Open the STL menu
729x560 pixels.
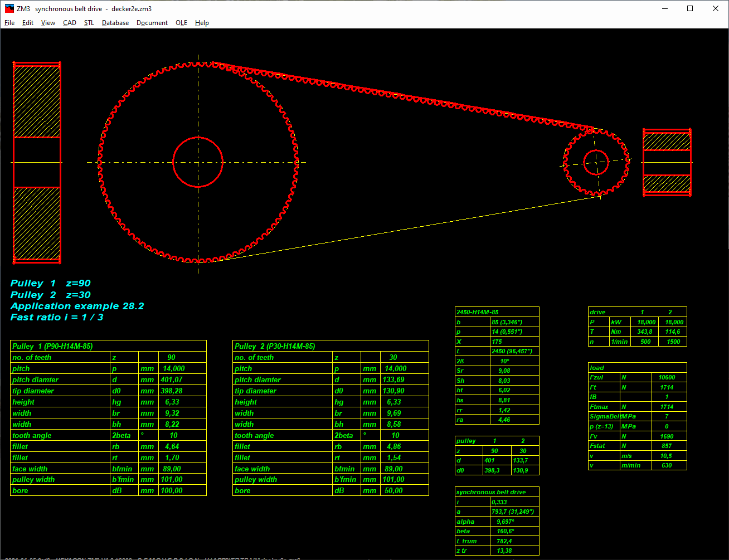(89, 23)
